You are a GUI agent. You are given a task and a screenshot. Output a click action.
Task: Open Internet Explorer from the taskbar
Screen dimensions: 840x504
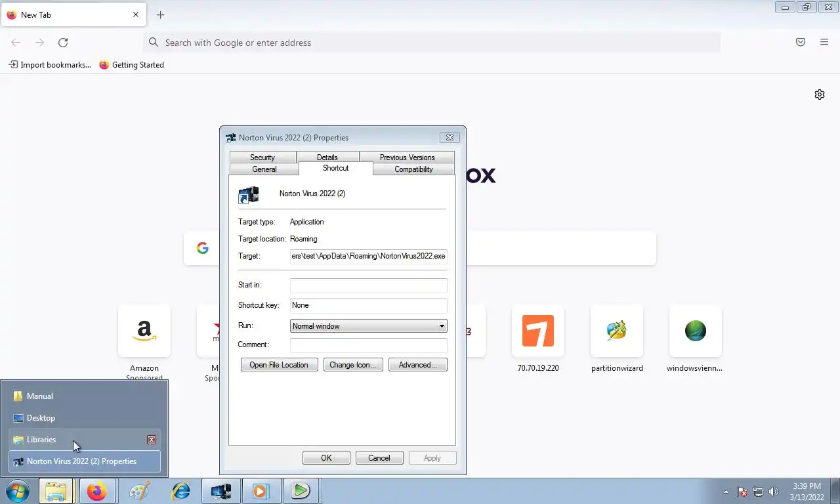tap(180, 491)
